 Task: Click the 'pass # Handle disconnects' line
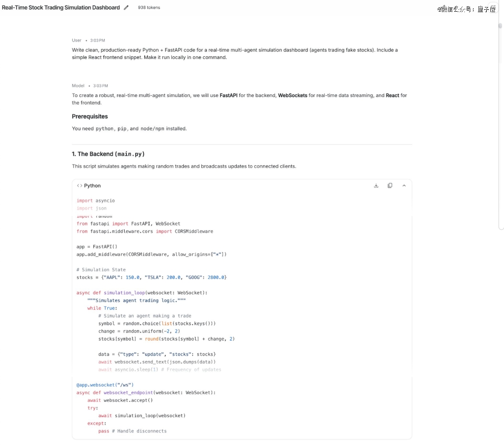click(132, 431)
